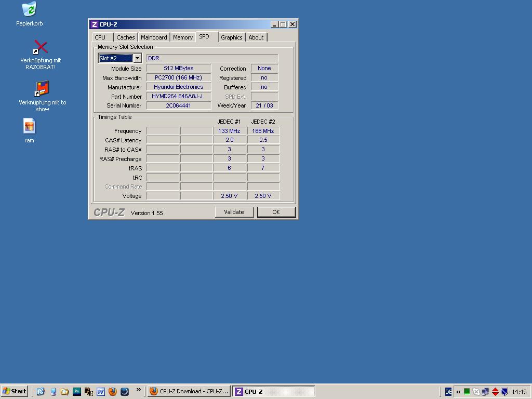Switch to the Graphics tab
Image resolution: width=532 pixels, height=399 pixels.
(x=232, y=37)
